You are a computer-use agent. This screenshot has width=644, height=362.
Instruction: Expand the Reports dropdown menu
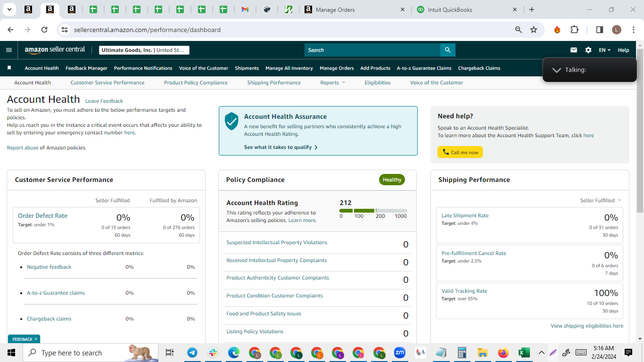pos(333,82)
